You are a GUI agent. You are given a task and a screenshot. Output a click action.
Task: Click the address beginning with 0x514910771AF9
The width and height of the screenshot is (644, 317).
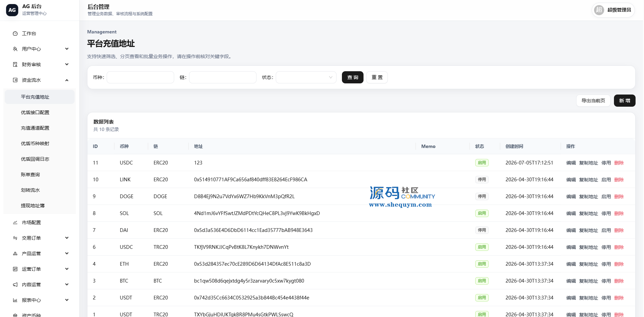251,180
